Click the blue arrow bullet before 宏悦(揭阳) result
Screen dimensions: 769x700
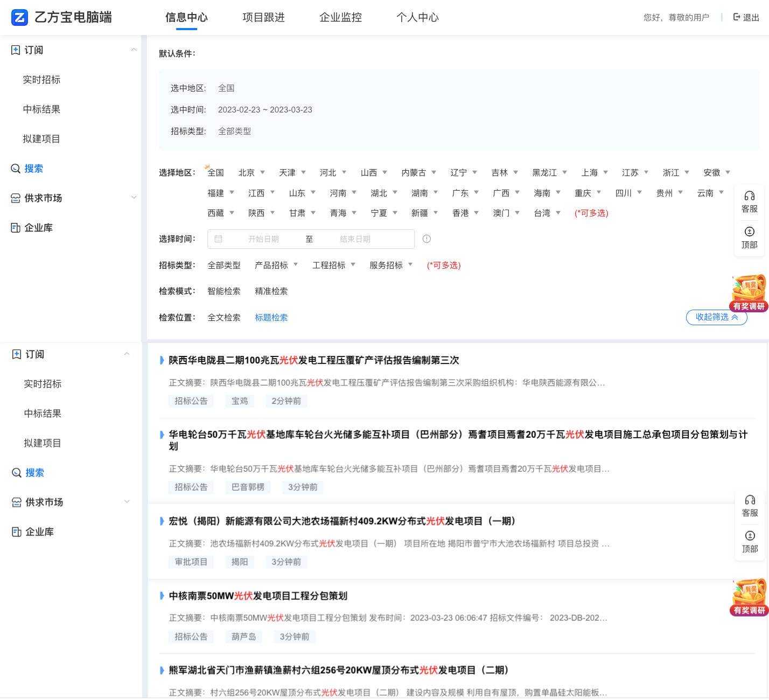click(x=162, y=521)
